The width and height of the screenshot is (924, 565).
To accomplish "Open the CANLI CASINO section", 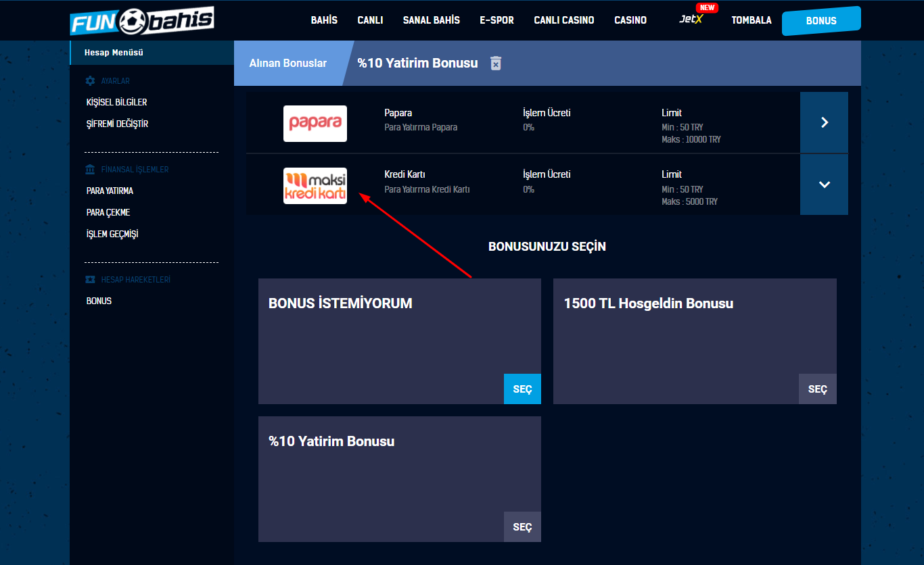I will coord(563,20).
